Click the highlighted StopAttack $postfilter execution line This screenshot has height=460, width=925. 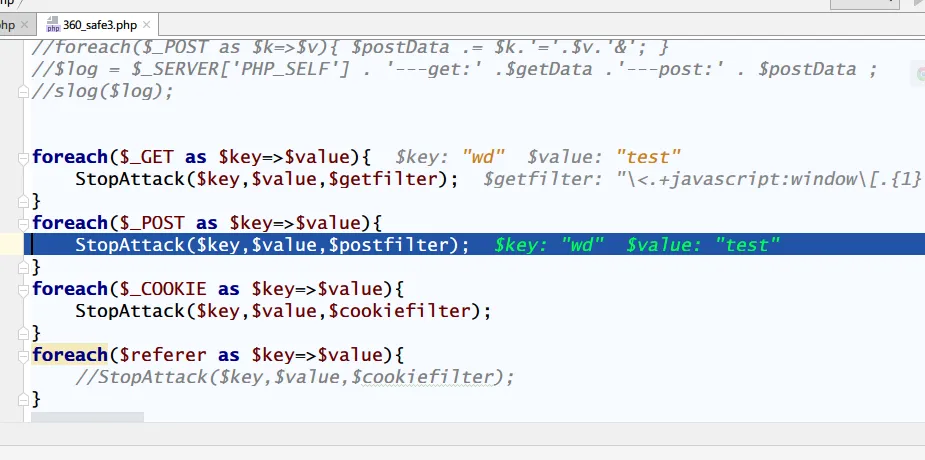(x=272, y=245)
